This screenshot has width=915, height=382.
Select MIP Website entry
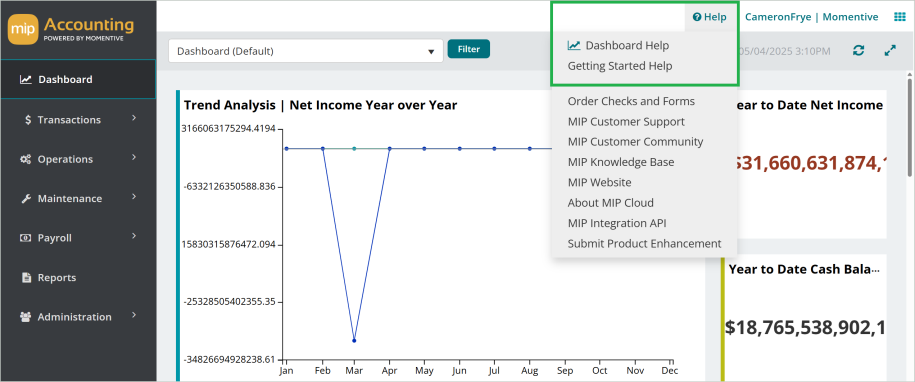[x=599, y=183]
